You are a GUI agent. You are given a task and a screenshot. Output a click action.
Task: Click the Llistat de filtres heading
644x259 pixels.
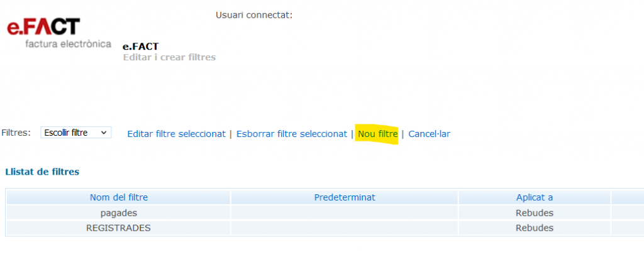click(42, 171)
